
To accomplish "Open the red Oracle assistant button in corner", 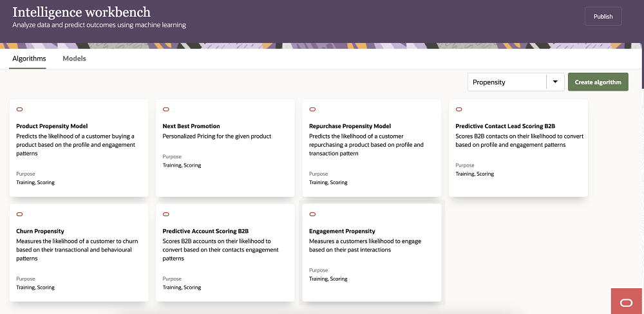I will [x=627, y=302].
